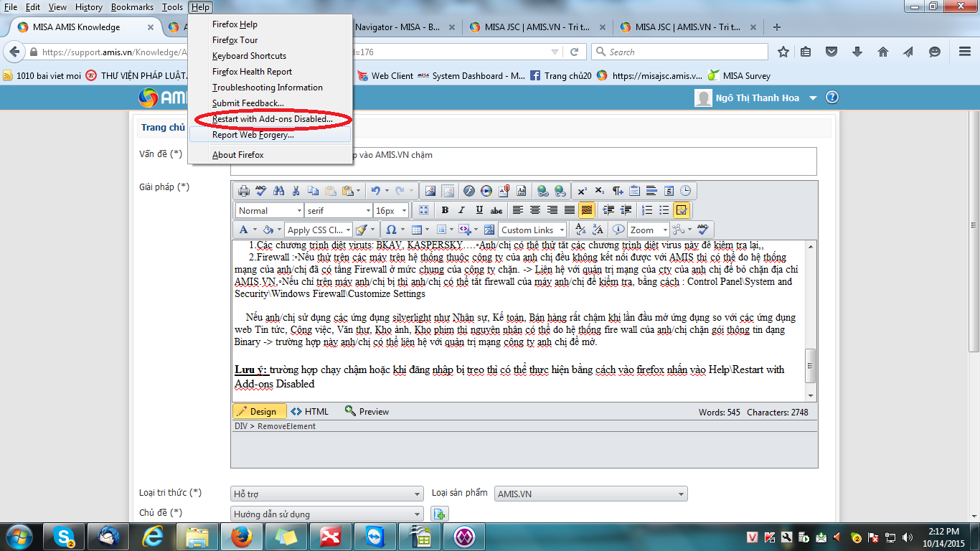The width and height of the screenshot is (980, 551).
Task: Toggle Bold formatting
Action: pyautogui.click(x=445, y=210)
